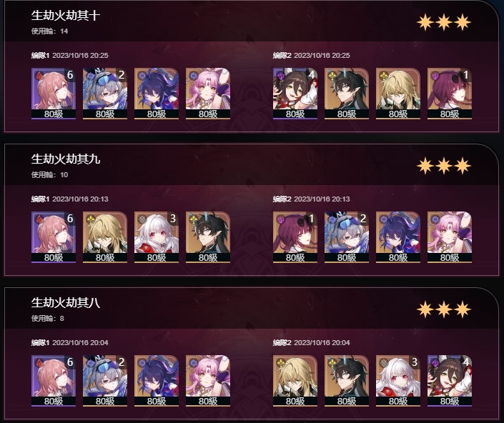The image size is (504, 423).
Task: Open silver-haired character in 生劫火劫其九 team 2
Action: [347, 237]
